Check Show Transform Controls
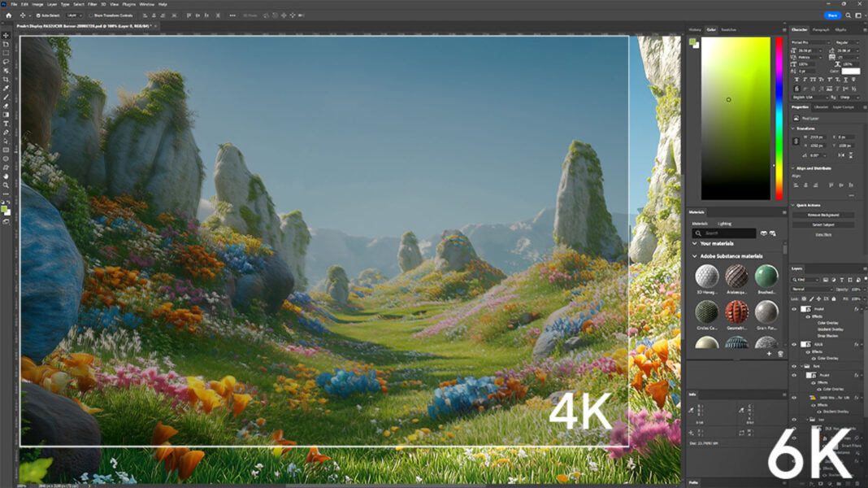The image size is (868, 488). pos(91,15)
